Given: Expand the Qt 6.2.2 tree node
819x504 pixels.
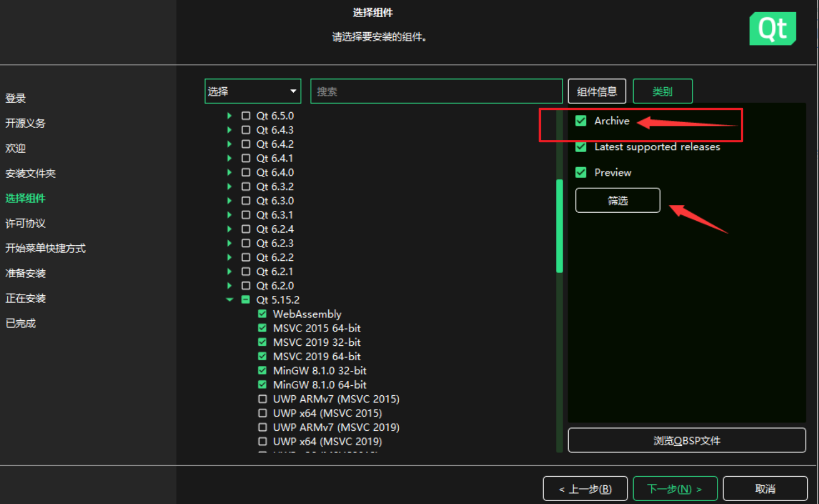Looking at the screenshot, I should [x=229, y=258].
